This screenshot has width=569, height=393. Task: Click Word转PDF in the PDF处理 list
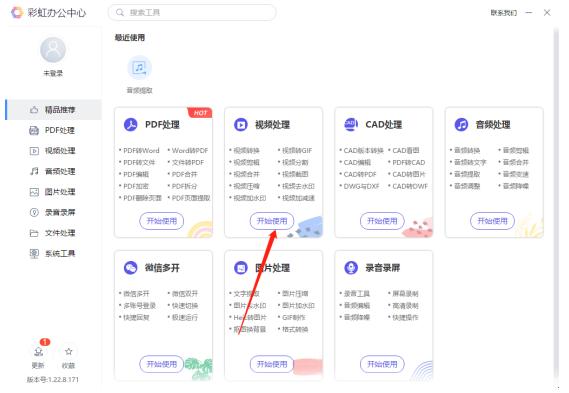[190, 151]
